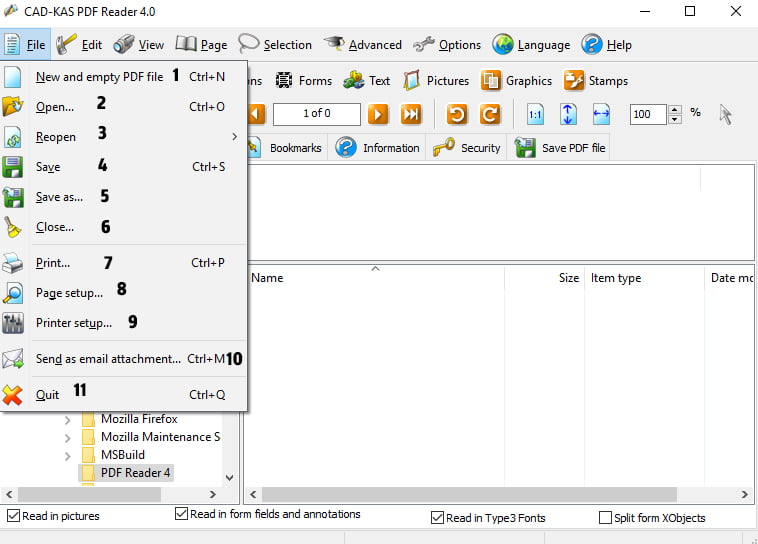Enable Split form XObjects checkbox
The height and width of the screenshot is (544, 758).
tap(605, 518)
